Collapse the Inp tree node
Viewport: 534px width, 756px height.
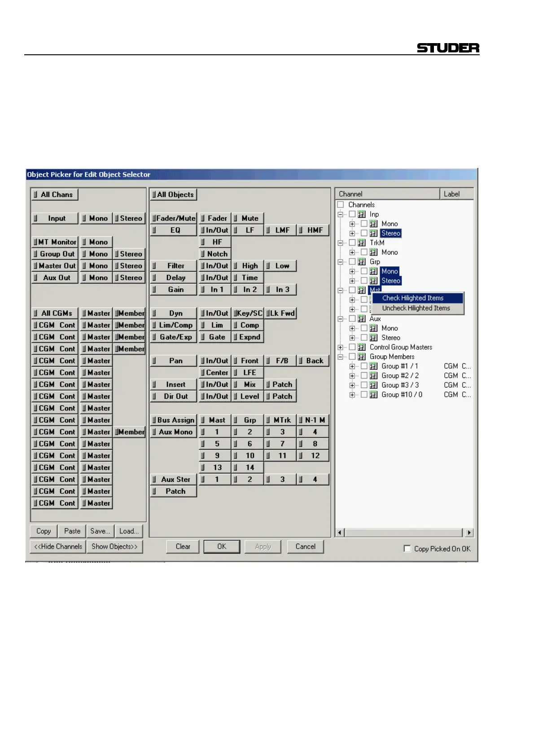coord(341,215)
